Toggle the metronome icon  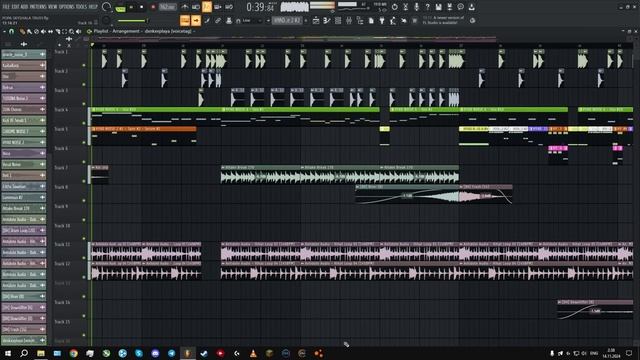[185, 7]
